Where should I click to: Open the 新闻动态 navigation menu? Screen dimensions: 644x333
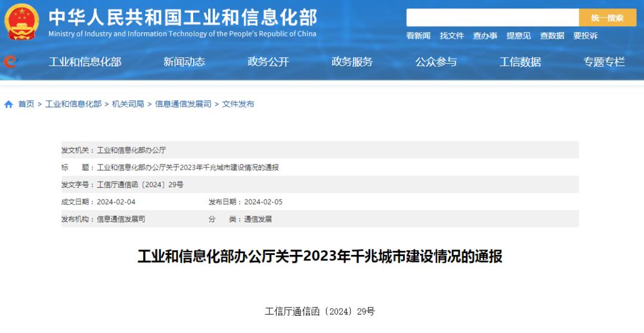click(184, 62)
